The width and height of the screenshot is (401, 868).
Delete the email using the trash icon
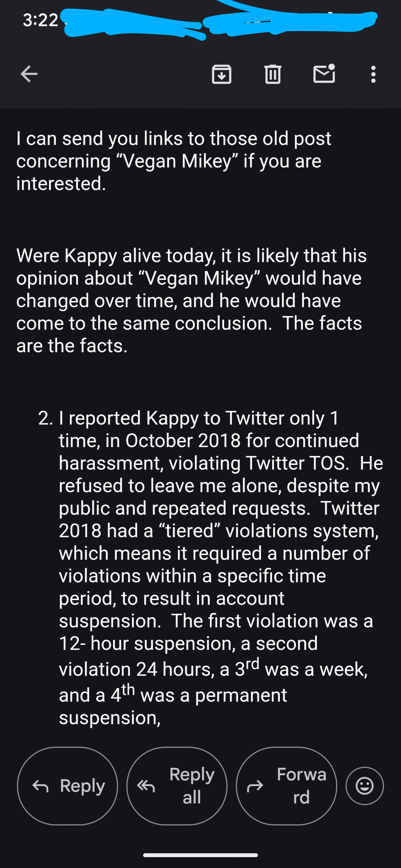(x=272, y=74)
